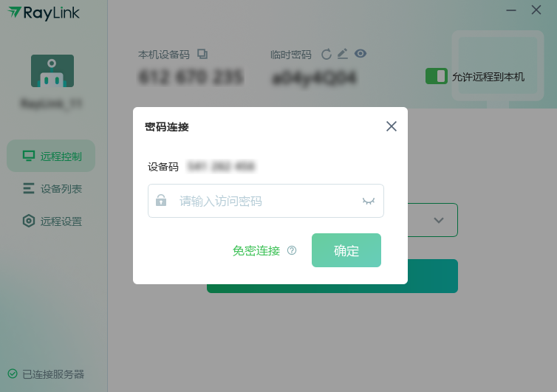
Task: Toggle 允许远程到本机 switch
Action: click(437, 76)
